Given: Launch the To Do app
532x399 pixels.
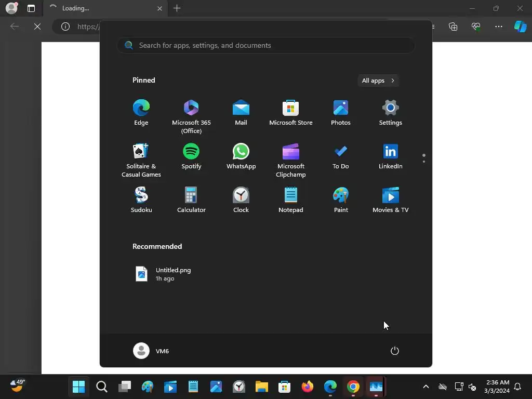Looking at the screenshot, I should coord(341,156).
